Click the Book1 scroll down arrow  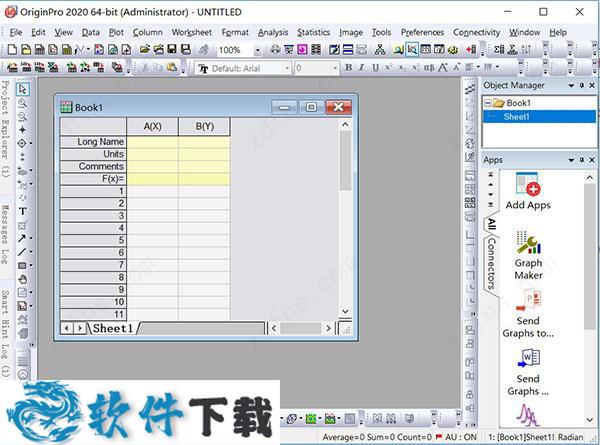345,311
